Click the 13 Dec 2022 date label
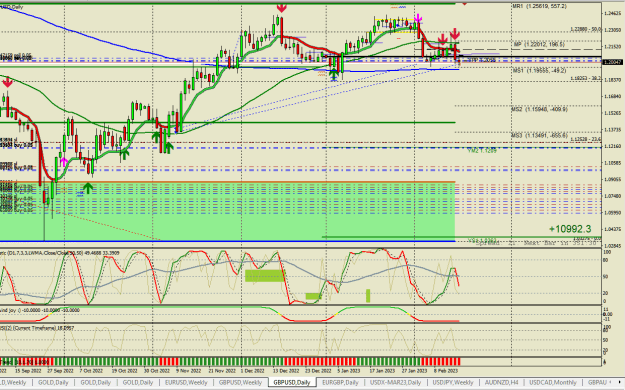625x390 pixels. tap(285, 370)
